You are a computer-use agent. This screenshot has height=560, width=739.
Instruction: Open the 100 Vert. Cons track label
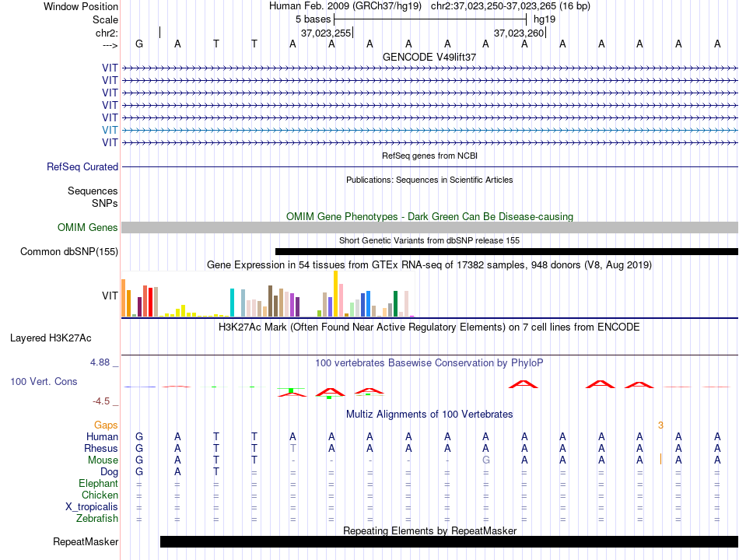[x=44, y=382]
